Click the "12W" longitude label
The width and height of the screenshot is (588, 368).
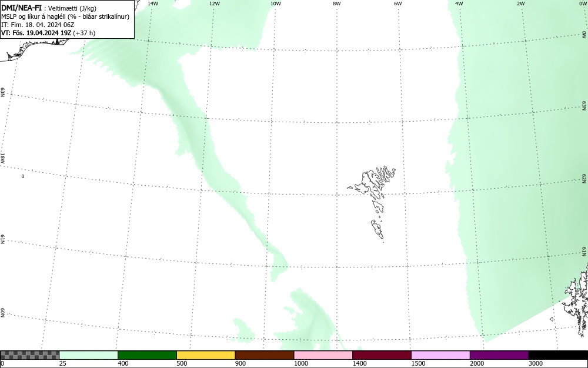click(214, 4)
